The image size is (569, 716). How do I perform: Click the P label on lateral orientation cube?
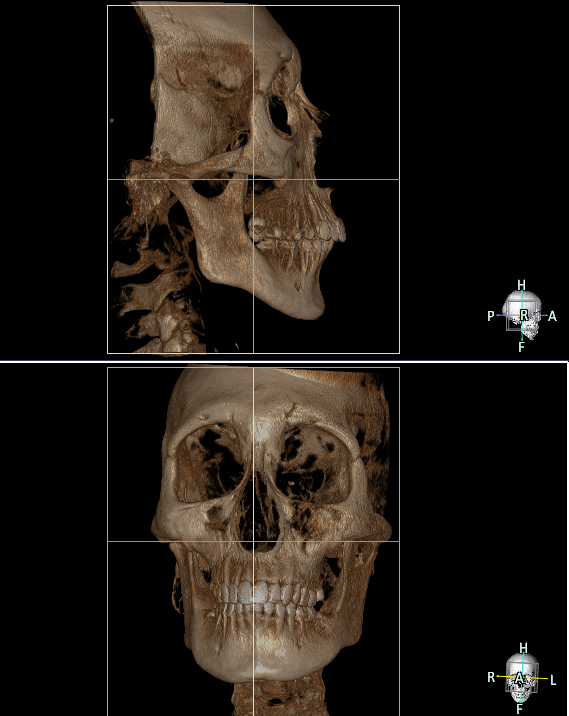click(x=491, y=316)
